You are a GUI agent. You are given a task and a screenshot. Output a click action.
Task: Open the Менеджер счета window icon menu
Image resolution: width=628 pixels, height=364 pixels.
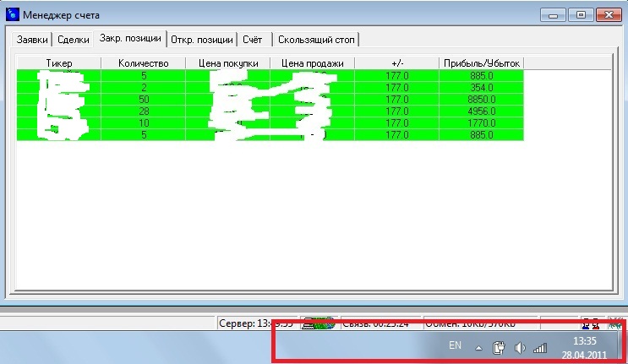point(13,14)
